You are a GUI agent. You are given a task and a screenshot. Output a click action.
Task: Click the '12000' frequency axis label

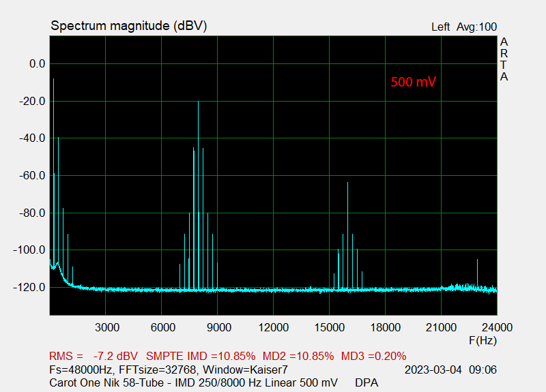click(273, 327)
